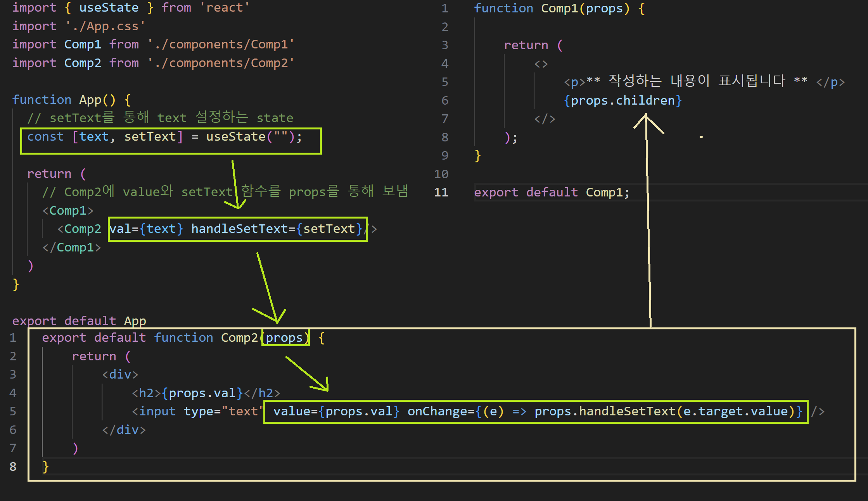Click the onChange handler on the input

click(x=605, y=411)
